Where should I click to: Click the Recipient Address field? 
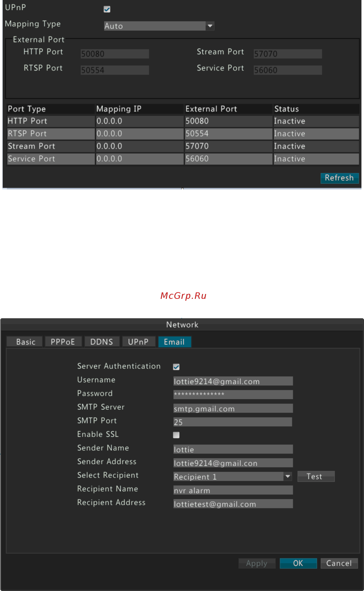[233, 504]
